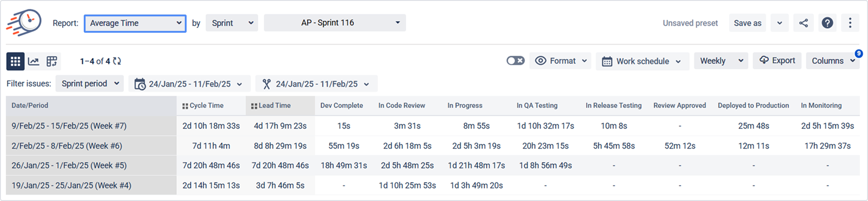Open the Columns selector
Screen dimensions: 868x201
(x=832, y=61)
